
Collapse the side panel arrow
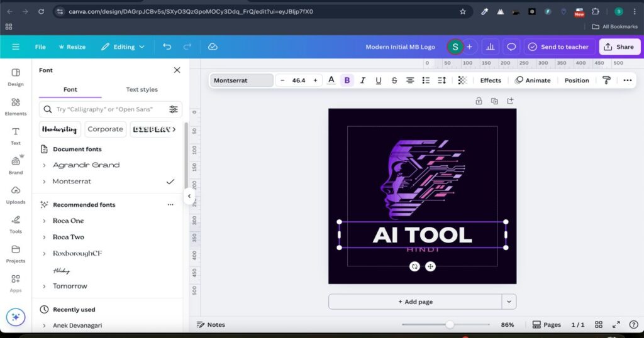tap(189, 195)
